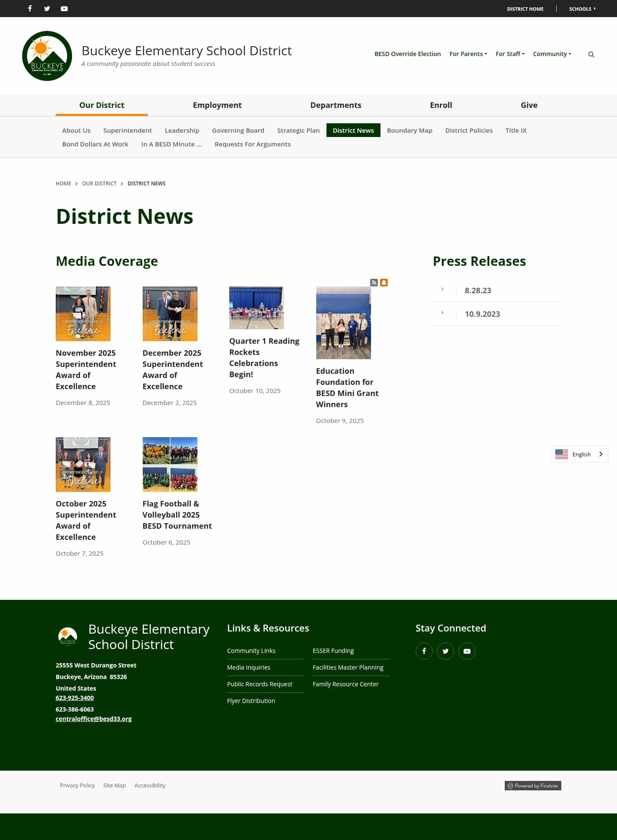Click the Mini Grant Winners photo thumbnail
This screenshot has width=617, height=840.
(344, 323)
